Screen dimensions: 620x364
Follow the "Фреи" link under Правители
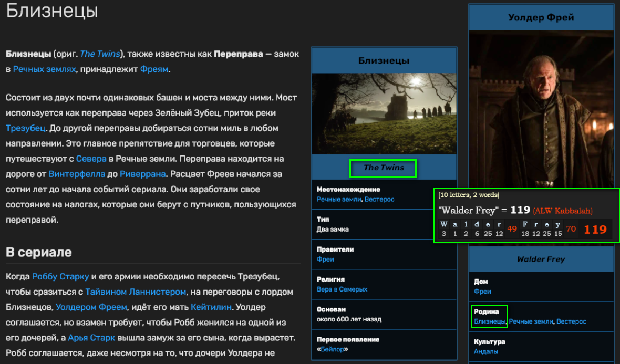325,259
